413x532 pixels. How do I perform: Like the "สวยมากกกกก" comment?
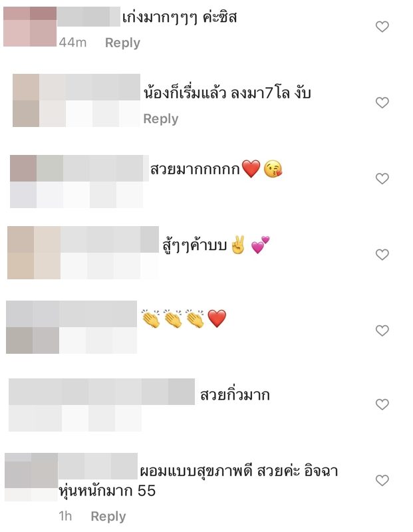tap(382, 178)
